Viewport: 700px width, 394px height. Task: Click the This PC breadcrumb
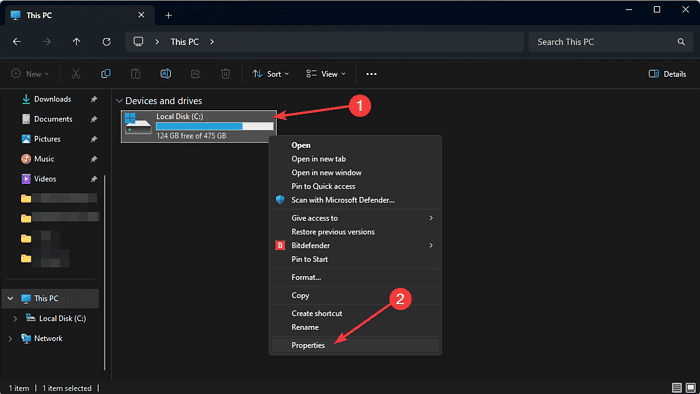184,41
